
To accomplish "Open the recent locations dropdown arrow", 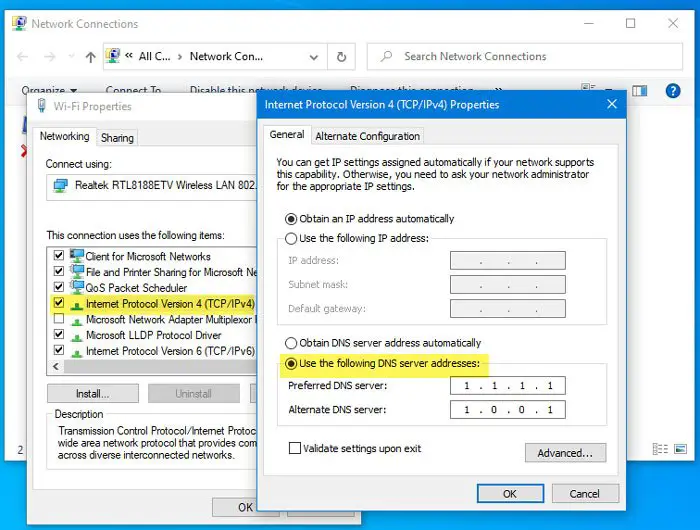I will pyautogui.click(x=71, y=56).
